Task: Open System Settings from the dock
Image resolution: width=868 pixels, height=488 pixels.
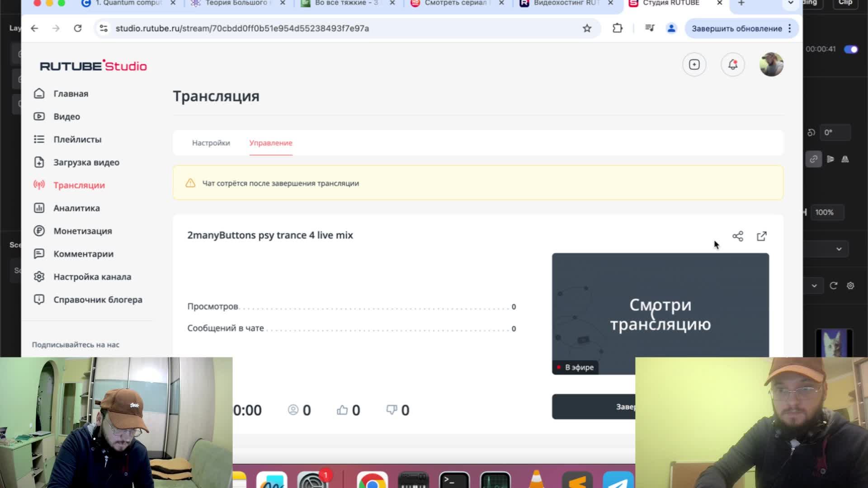Action: pos(312,481)
